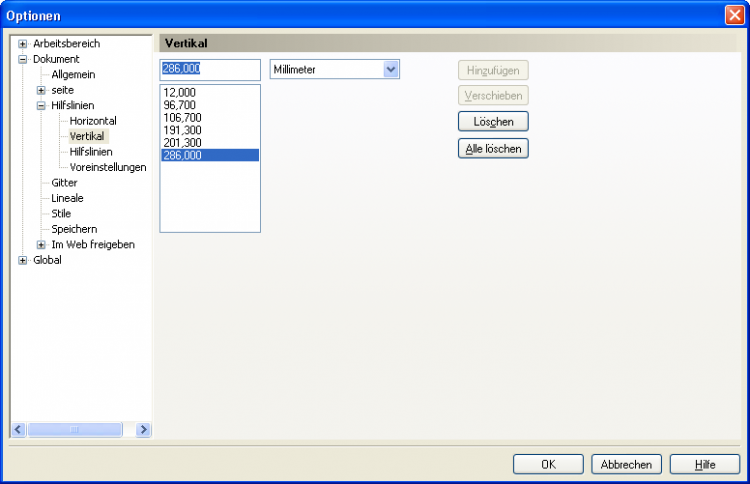Open the Lineale settings page
750x484 pixels.
(67, 198)
